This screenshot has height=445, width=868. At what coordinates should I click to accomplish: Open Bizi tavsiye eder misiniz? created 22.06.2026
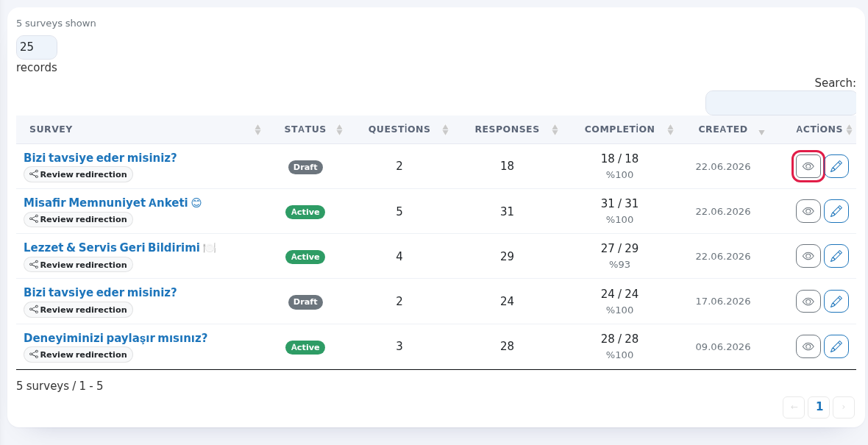click(x=100, y=157)
